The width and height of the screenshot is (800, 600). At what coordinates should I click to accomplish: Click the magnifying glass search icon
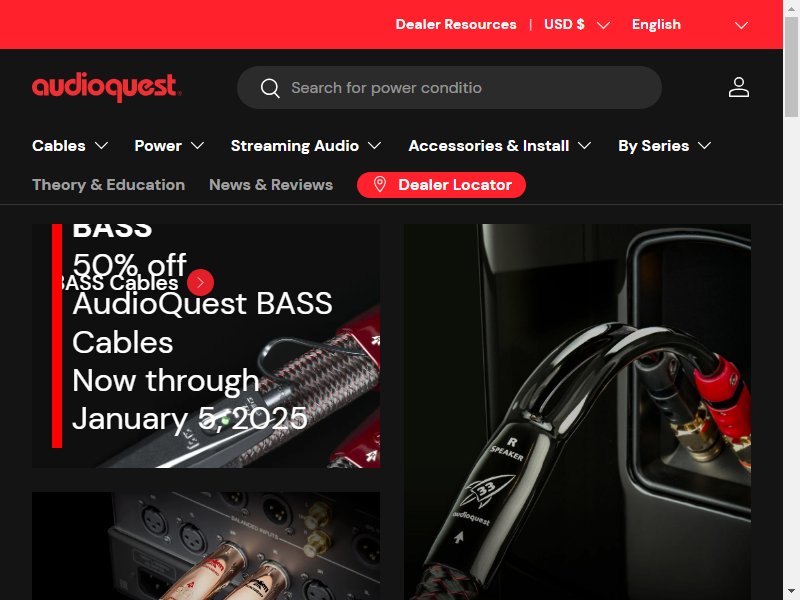click(270, 88)
